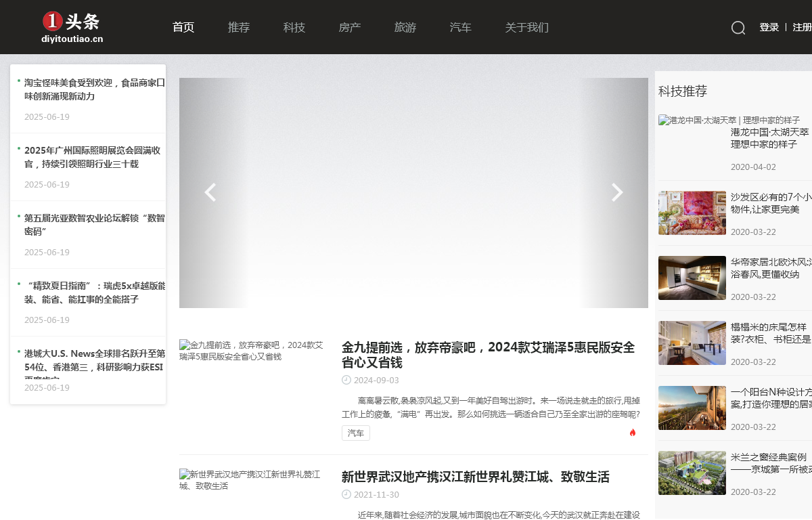The height and width of the screenshot is (520, 812).
Task: Click the 一个阳台N种设计方案 thumbnail
Action: coord(692,408)
